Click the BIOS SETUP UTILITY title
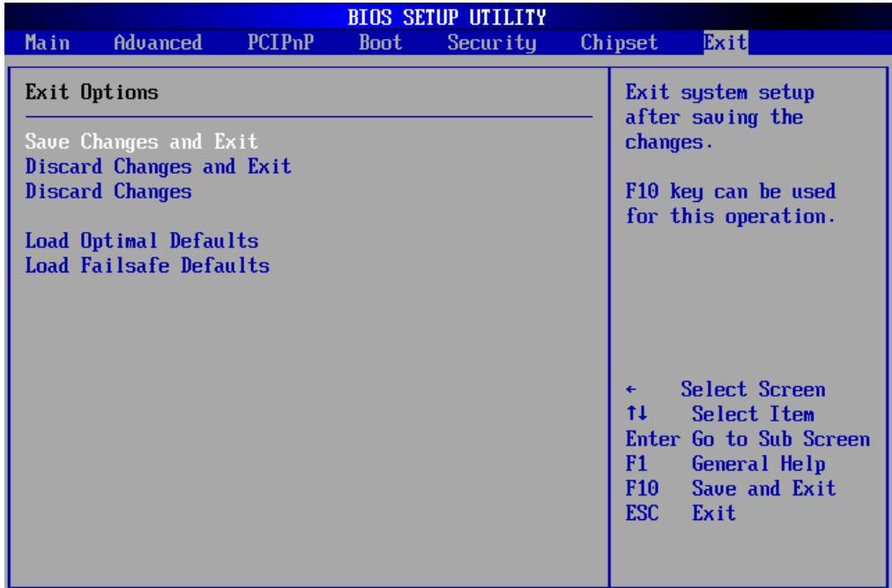This screenshot has width=892, height=588. click(x=447, y=17)
